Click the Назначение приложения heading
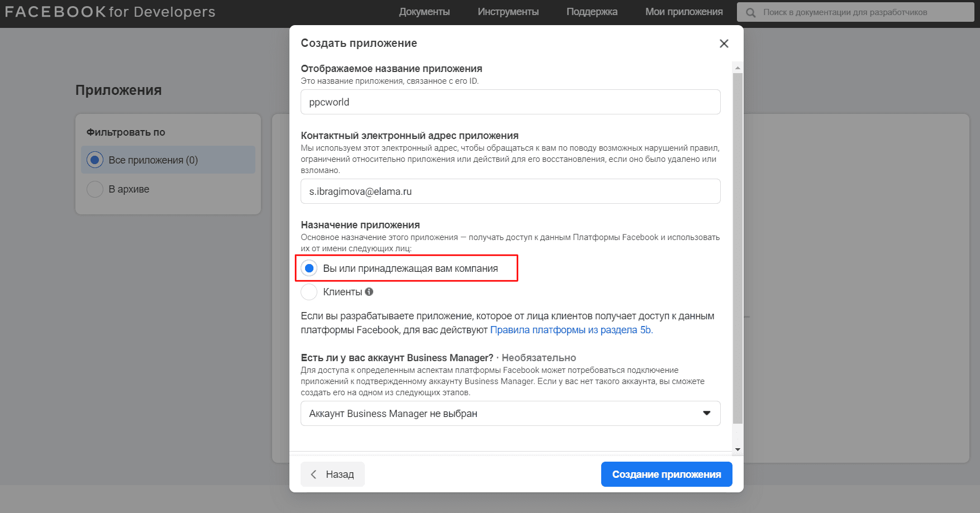This screenshot has width=980, height=513. coord(360,225)
